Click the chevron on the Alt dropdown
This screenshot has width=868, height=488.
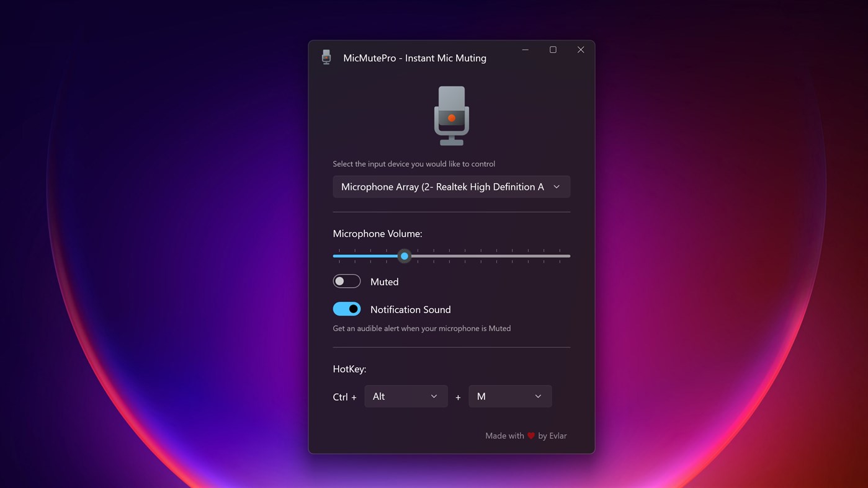pyautogui.click(x=434, y=396)
